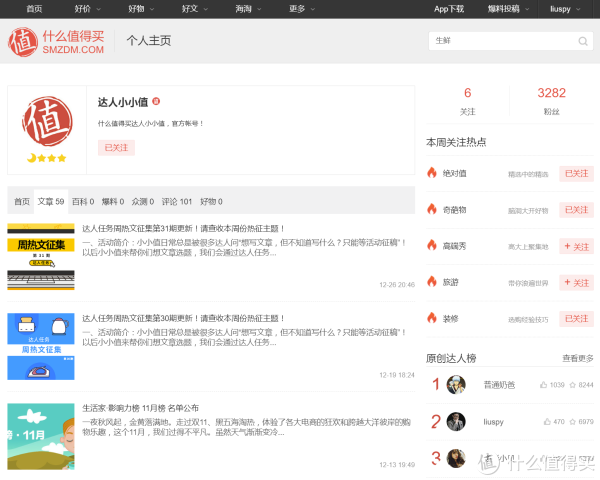Click star icon in liuspy row

tap(572, 421)
